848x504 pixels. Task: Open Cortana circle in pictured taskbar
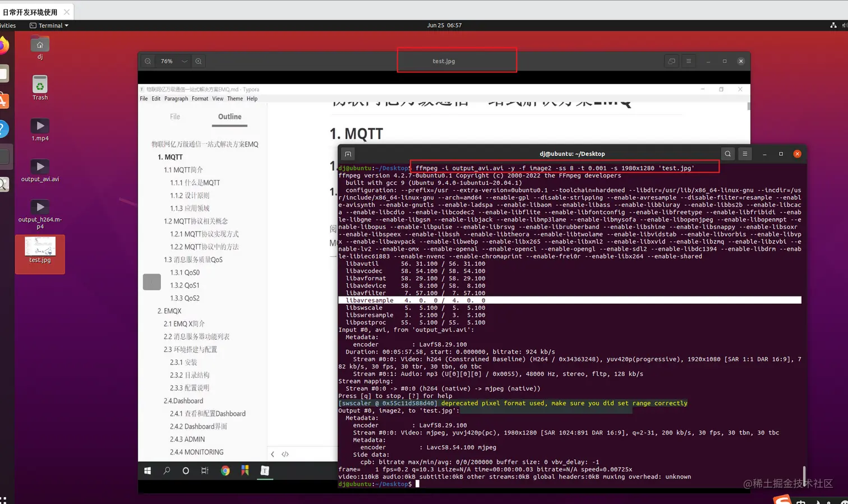coord(186,471)
